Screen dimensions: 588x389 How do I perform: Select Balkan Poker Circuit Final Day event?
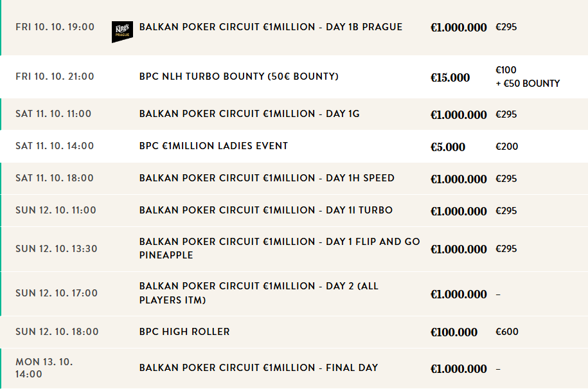[x=258, y=368]
